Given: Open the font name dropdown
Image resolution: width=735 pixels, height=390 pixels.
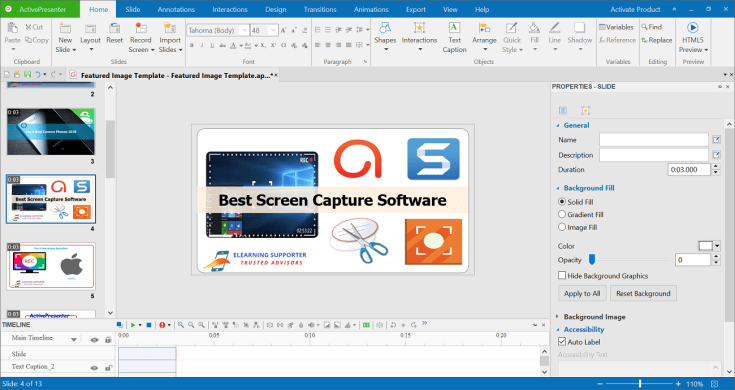Looking at the screenshot, I should pyautogui.click(x=244, y=30).
